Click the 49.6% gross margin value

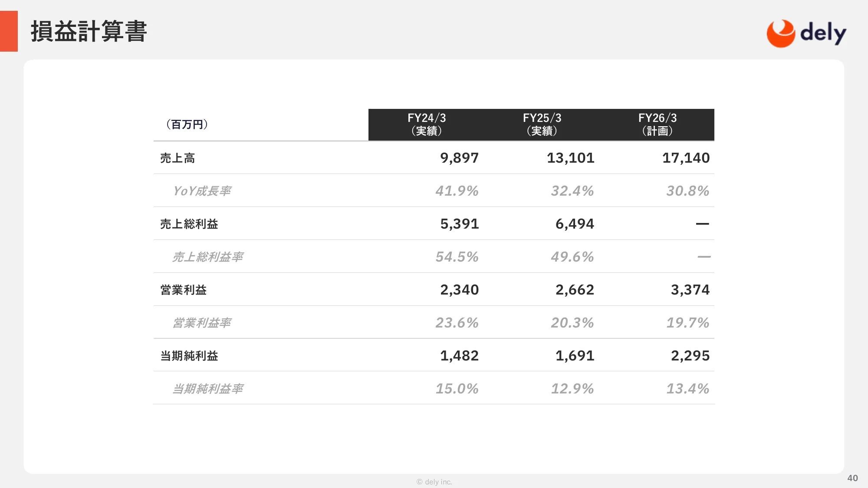pos(572,257)
